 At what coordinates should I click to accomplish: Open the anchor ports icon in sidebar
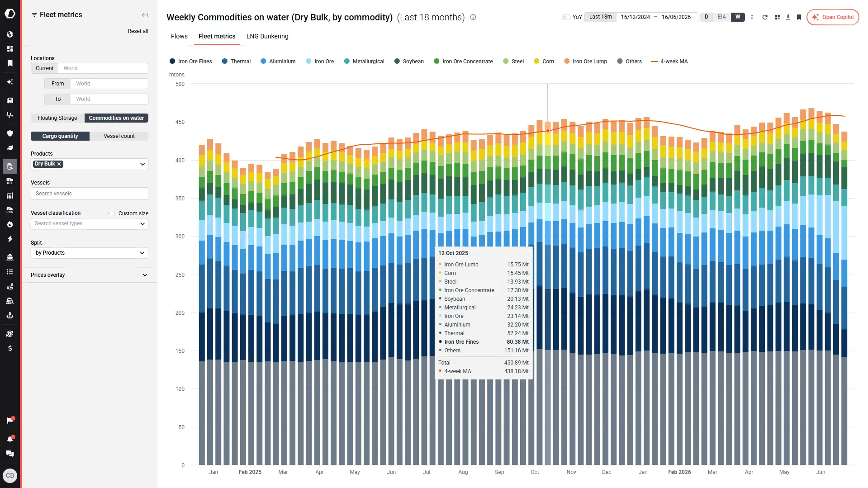[10, 315]
